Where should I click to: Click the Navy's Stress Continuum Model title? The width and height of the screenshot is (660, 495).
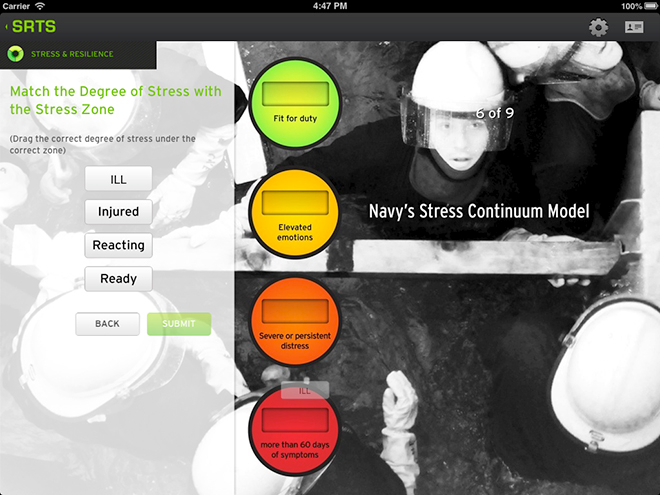click(479, 211)
